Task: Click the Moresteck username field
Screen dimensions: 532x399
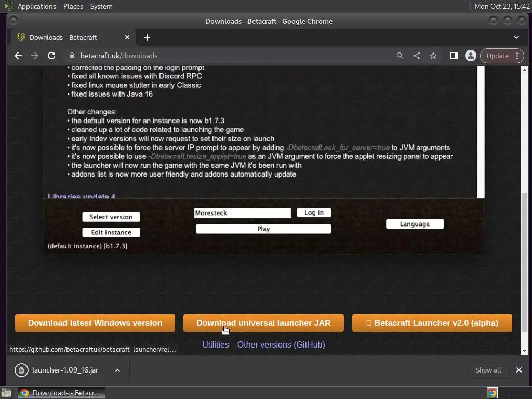Action: pyautogui.click(x=242, y=212)
